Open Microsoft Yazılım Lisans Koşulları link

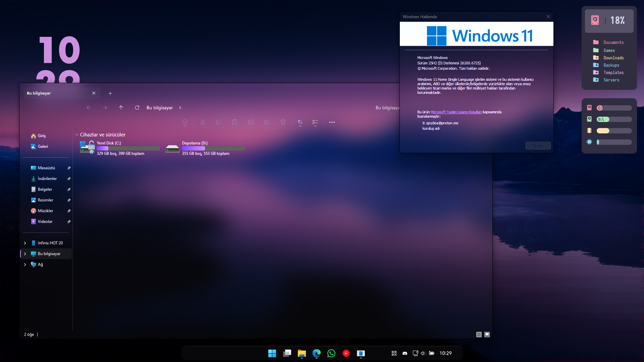pos(456,112)
